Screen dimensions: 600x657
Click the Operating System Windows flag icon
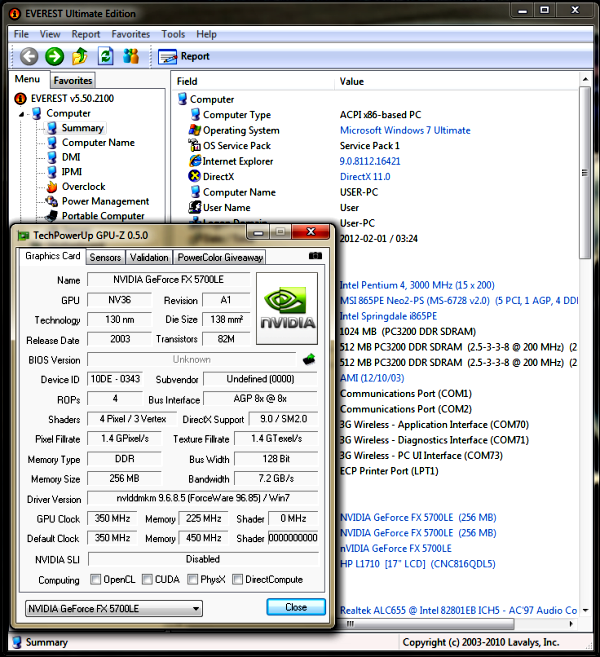coord(194,130)
